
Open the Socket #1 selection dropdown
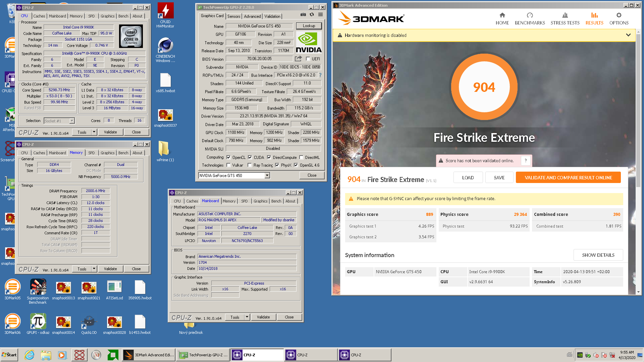coord(72,121)
